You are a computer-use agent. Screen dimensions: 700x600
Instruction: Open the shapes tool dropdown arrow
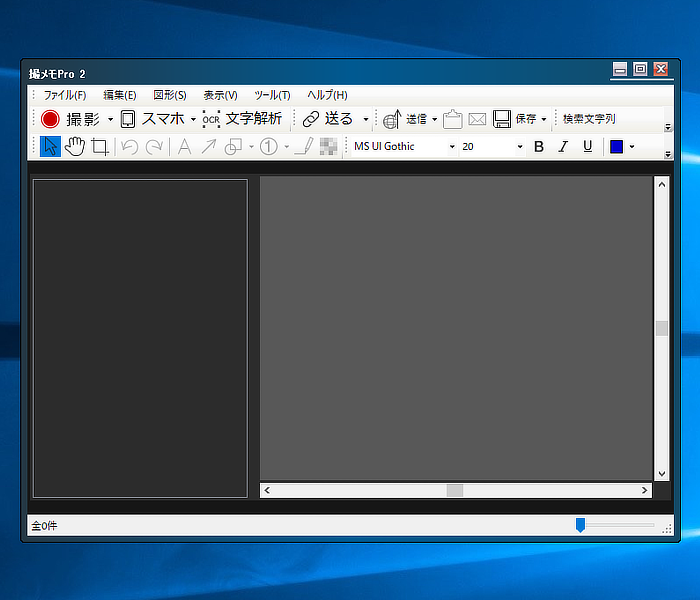click(x=251, y=146)
